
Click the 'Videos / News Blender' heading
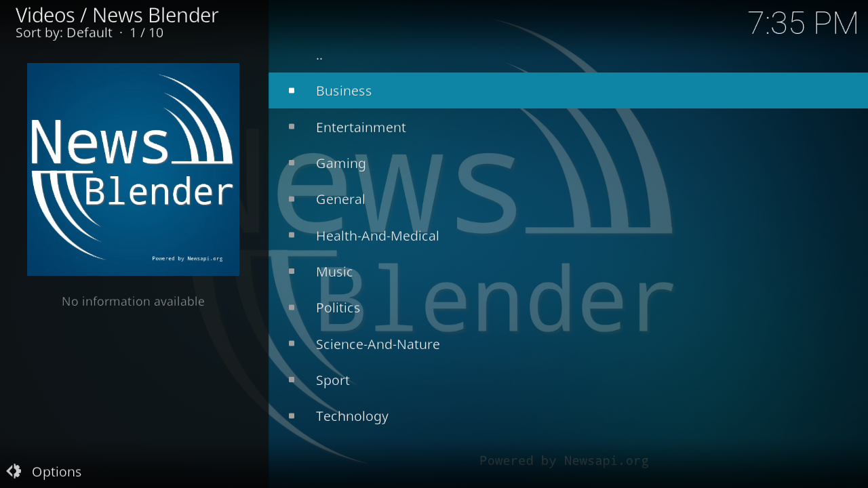click(x=117, y=15)
